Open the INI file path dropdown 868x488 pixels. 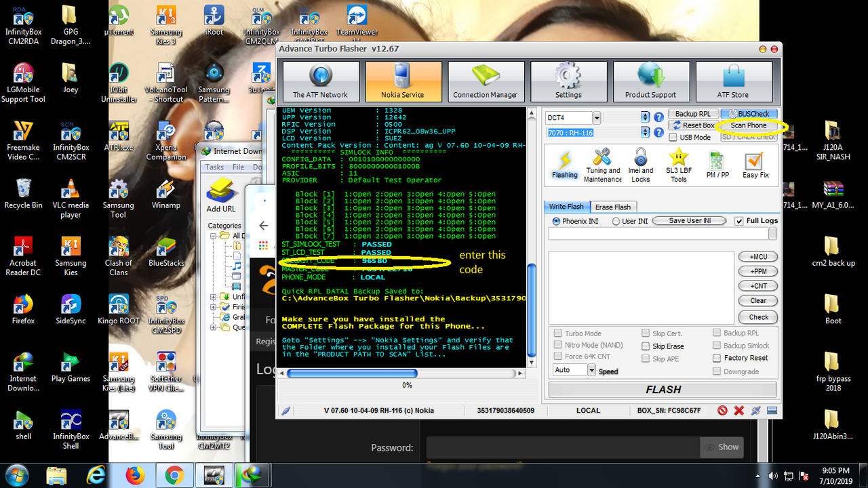click(772, 234)
